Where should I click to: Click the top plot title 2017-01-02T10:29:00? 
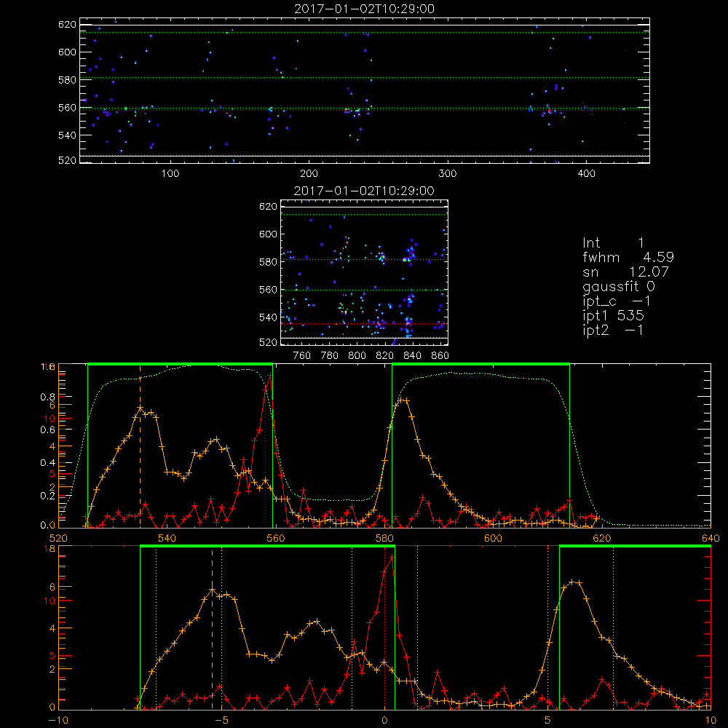(364, 9)
